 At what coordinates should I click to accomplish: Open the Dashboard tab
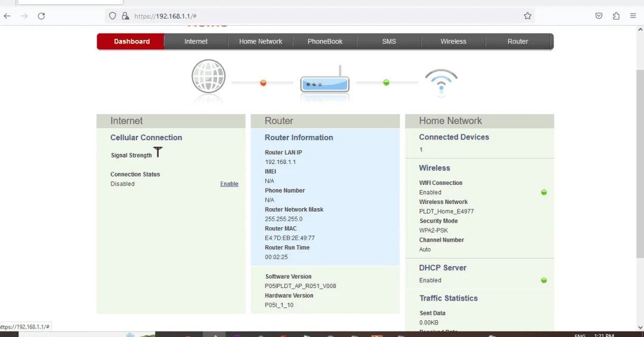pos(132,42)
